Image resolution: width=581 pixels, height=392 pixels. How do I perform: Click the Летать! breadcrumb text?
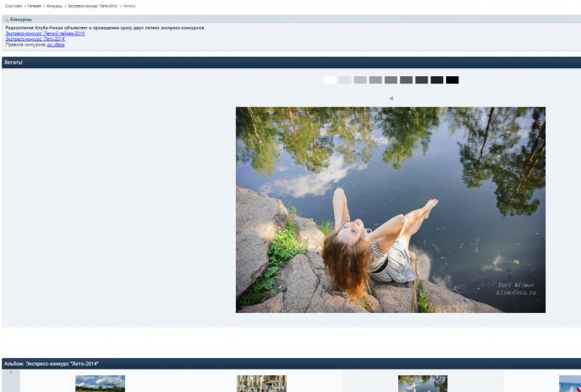[129, 7]
